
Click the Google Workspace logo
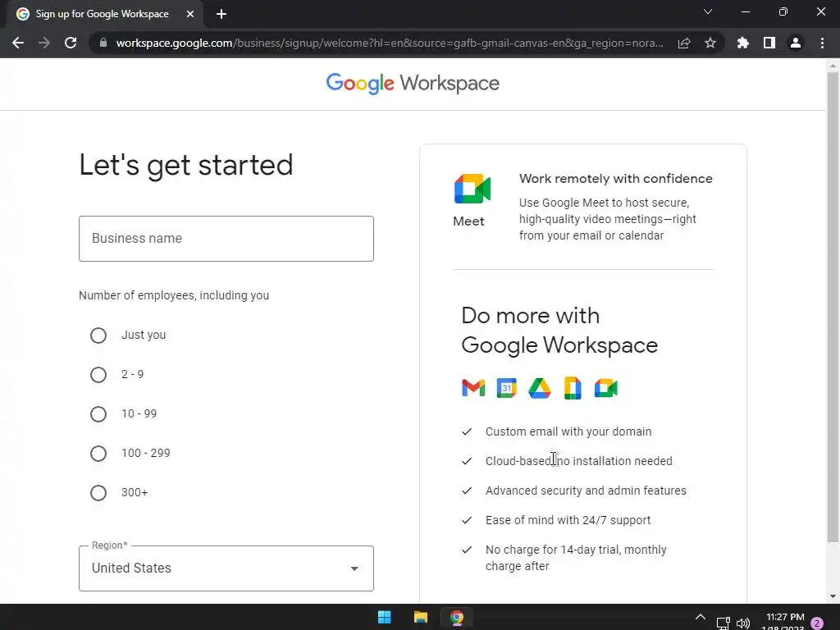[x=413, y=84]
